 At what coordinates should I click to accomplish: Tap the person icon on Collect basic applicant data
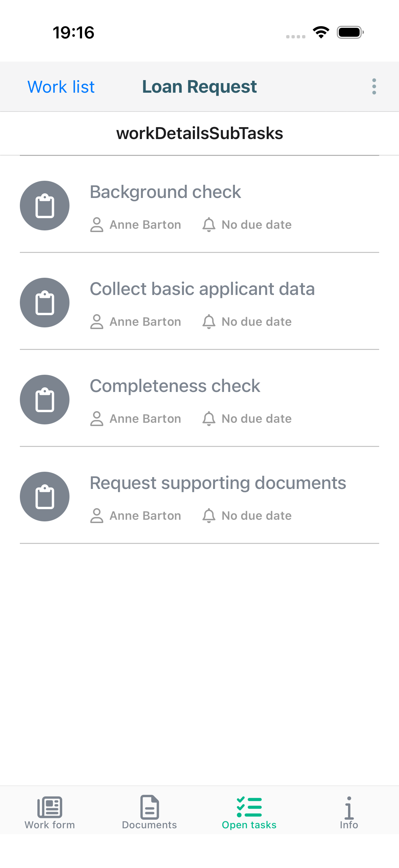pos(97,321)
